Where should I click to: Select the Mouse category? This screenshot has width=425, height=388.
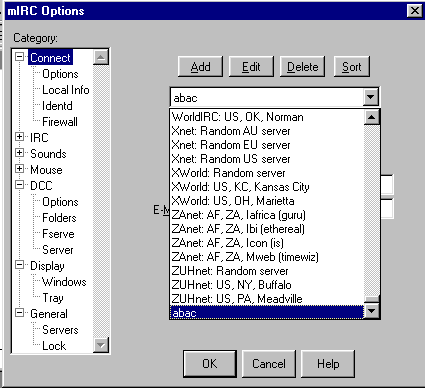pyautogui.click(x=46, y=170)
